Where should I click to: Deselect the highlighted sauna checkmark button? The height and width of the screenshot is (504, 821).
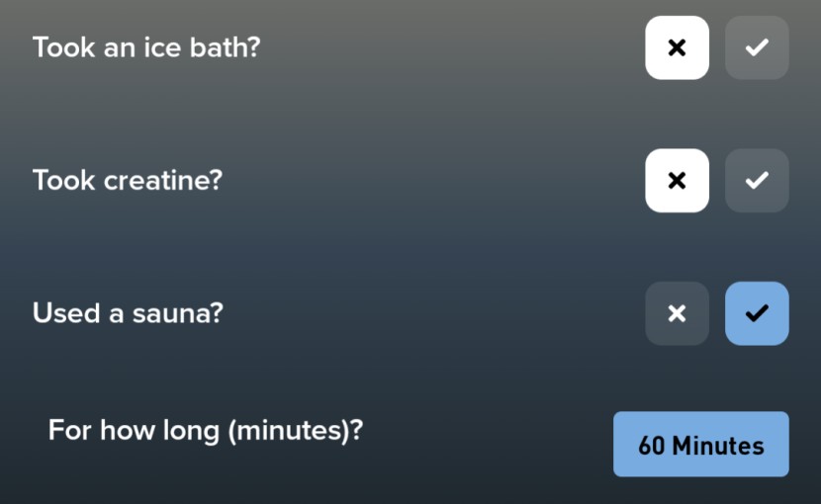click(757, 313)
